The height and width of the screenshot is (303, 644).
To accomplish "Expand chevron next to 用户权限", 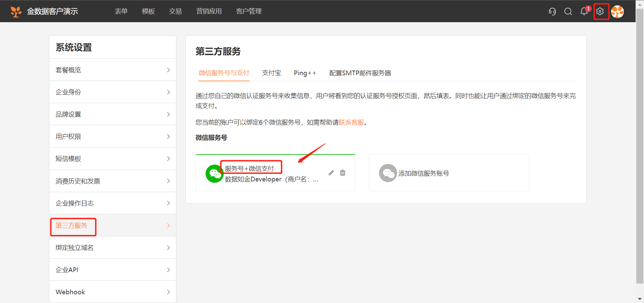I will click(x=168, y=136).
